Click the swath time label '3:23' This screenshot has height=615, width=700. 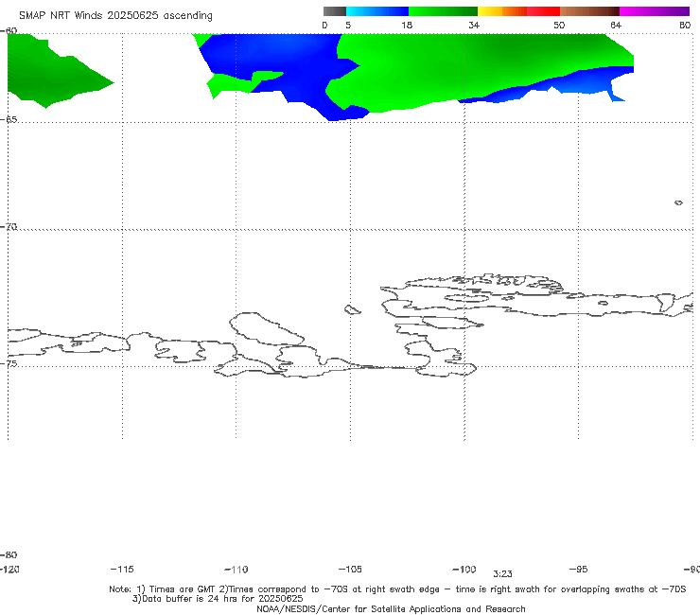[x=502, y=574]
